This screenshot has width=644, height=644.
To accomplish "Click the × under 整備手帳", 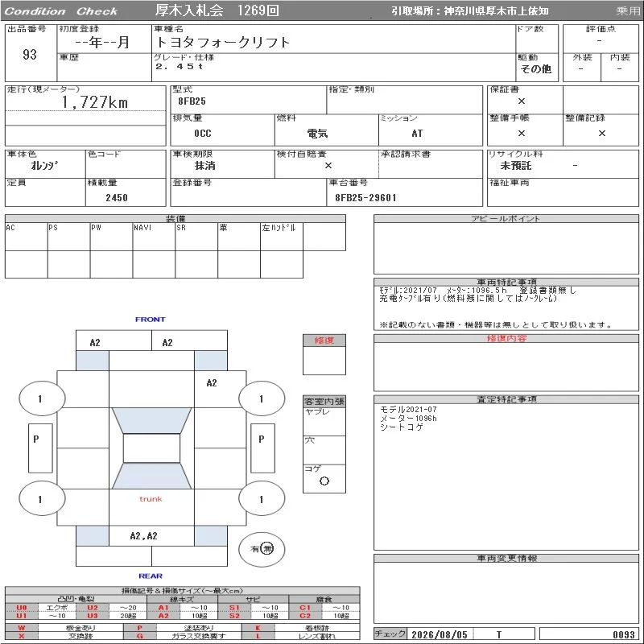I will click(521, 134).
